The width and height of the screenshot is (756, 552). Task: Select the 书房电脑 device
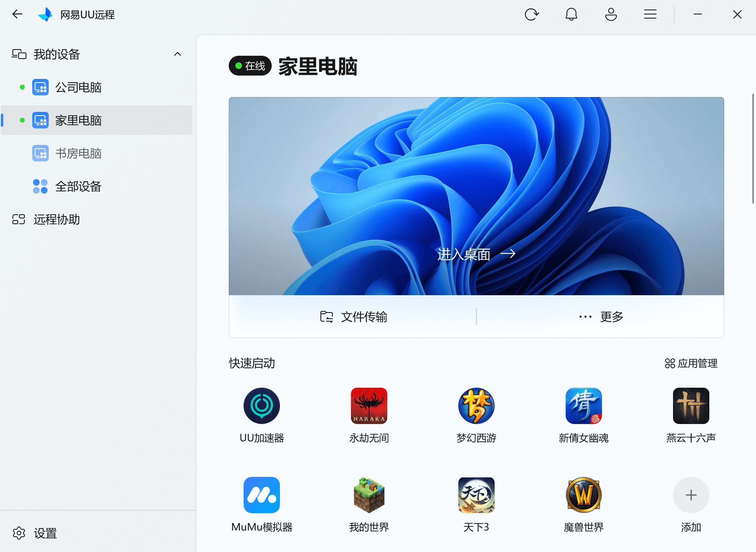78,153
